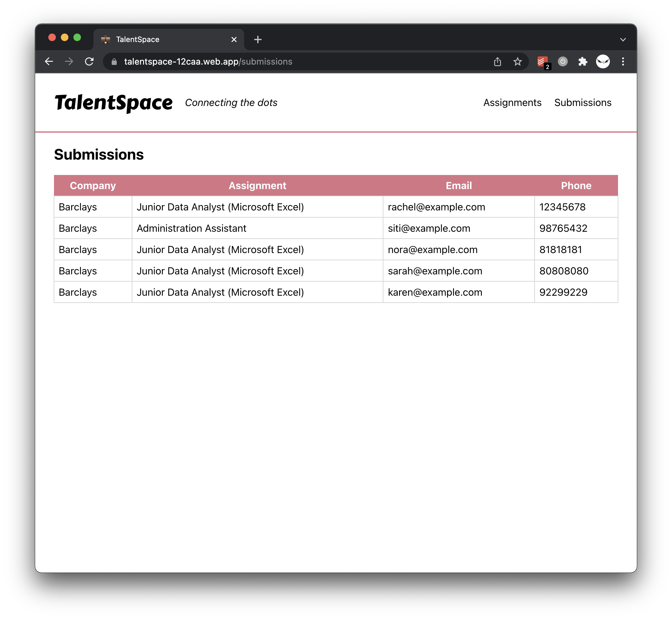Expand the tab search chevron
672x619 pixels.
623,40
